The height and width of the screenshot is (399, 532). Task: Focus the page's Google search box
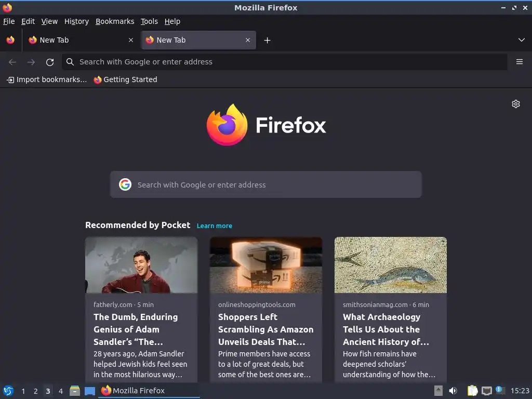[x=265, y=184]
